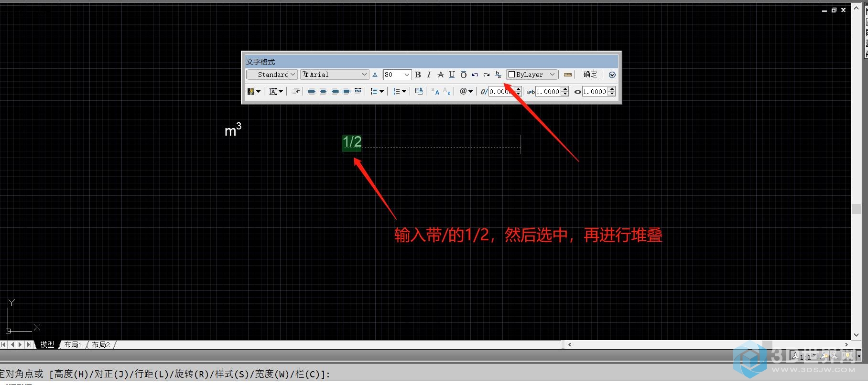Click the command line prompt text
The width and height of the screenshot is (868, 385).
coord(165,374)
